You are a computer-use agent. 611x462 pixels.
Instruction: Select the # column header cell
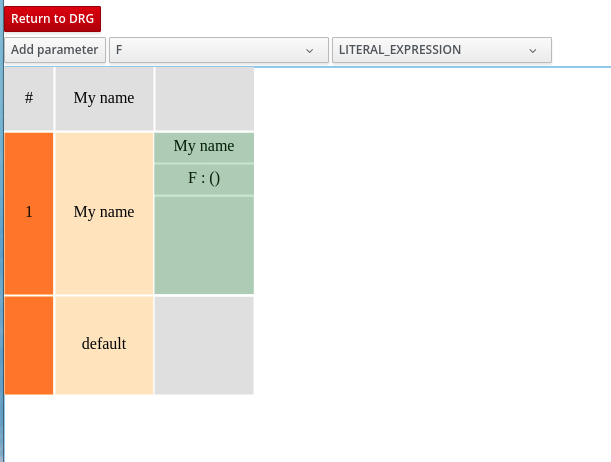(x=29, y=98)
